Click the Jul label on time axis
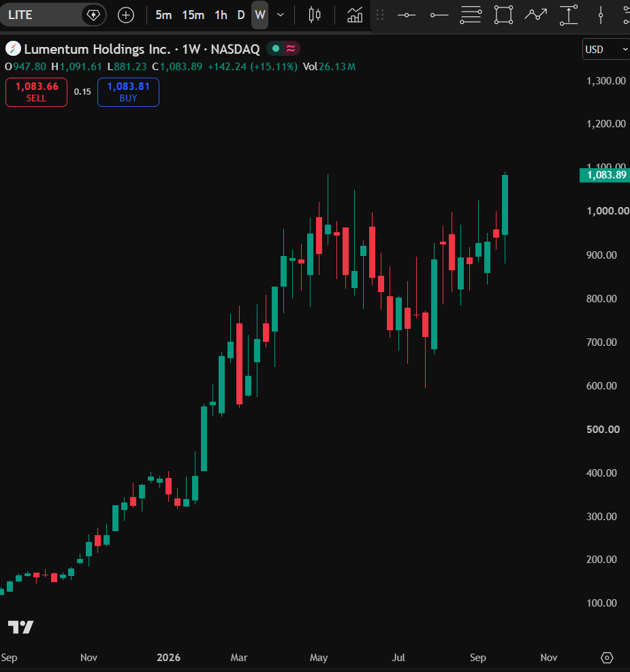Screen dimensions: 630x672 tap(398, 658)
